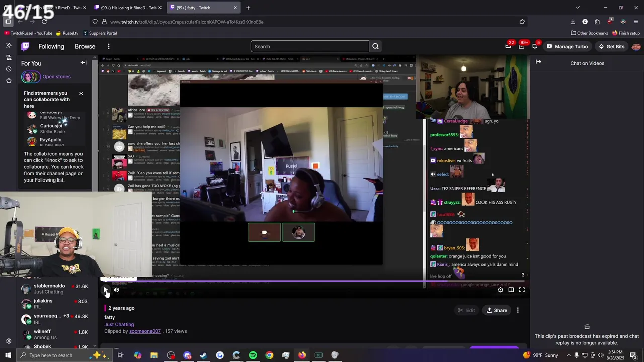Open system volume control

point(601,355)
